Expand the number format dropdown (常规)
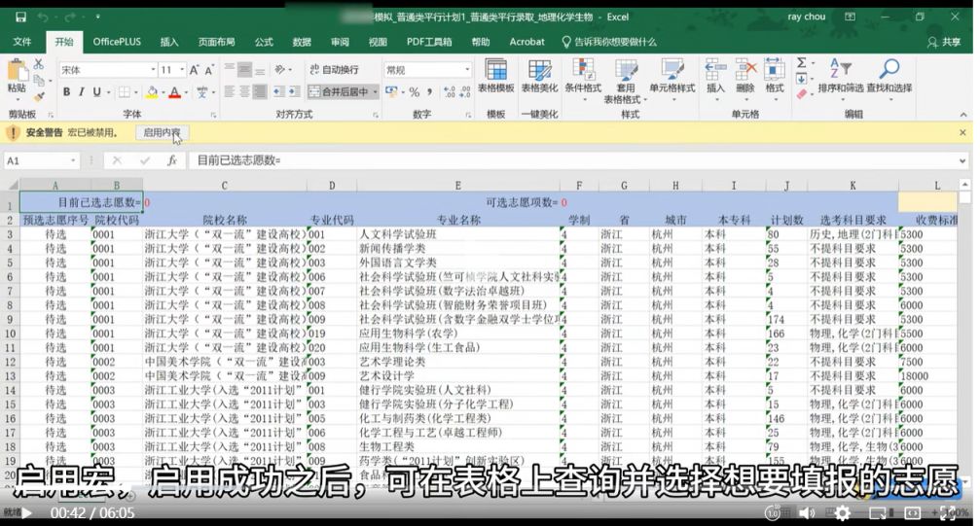This screenshot has width=980, height=526. tap(466, 70)
